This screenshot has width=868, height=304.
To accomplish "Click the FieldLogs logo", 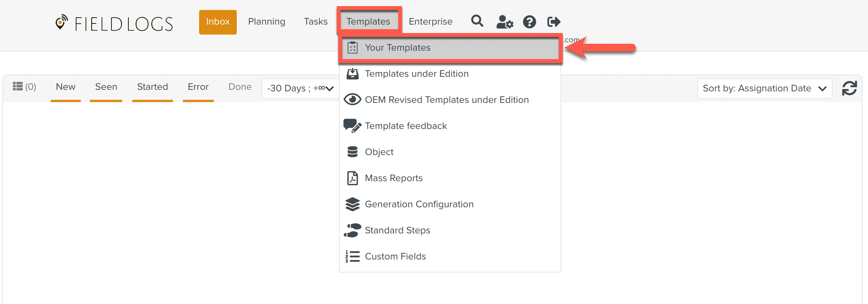I will point(114,23).
